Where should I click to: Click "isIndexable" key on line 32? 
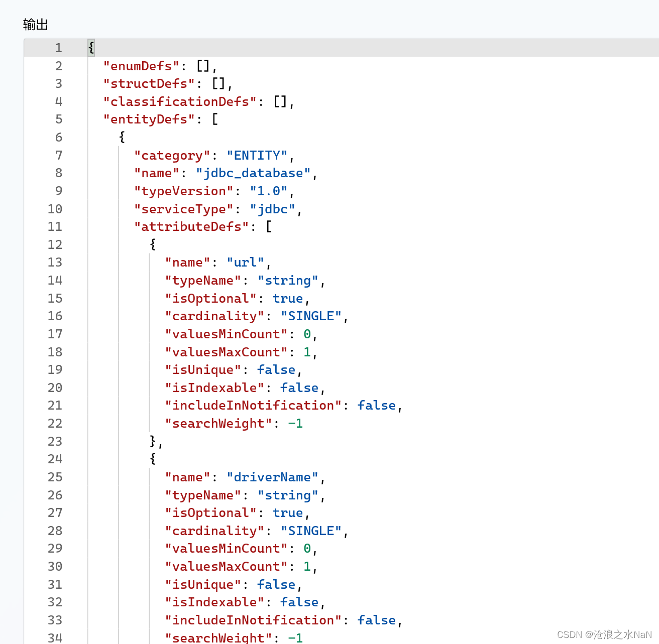[x=214, y=602]
